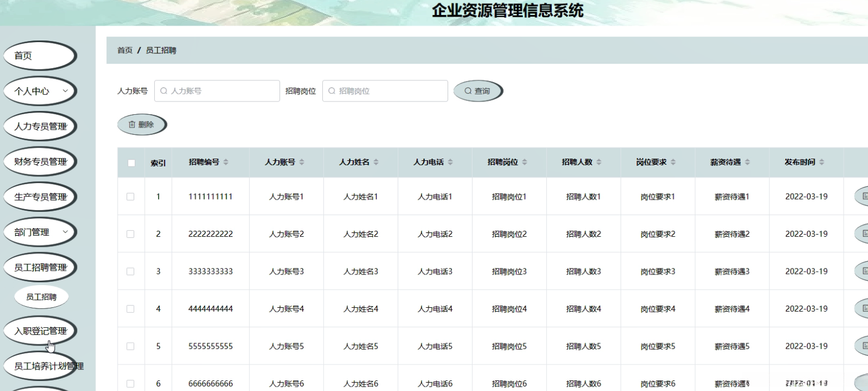Click cell 人力电话5
868x391 pixels.
[435, 346]
